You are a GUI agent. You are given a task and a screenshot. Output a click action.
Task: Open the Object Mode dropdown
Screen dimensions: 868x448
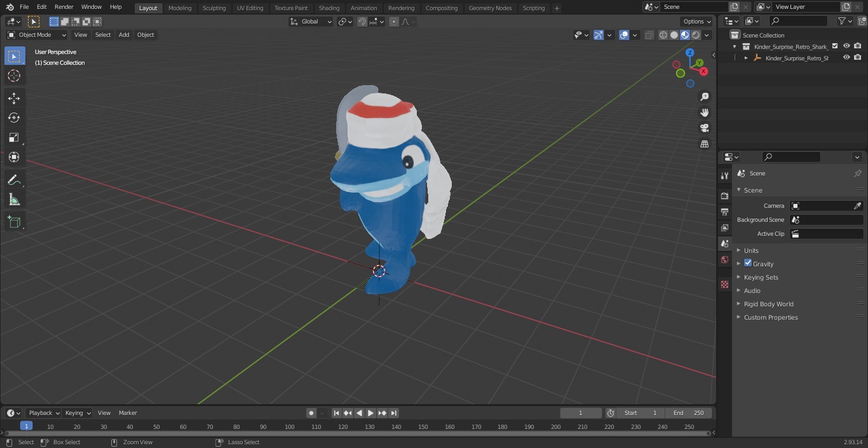click(37, 35)
